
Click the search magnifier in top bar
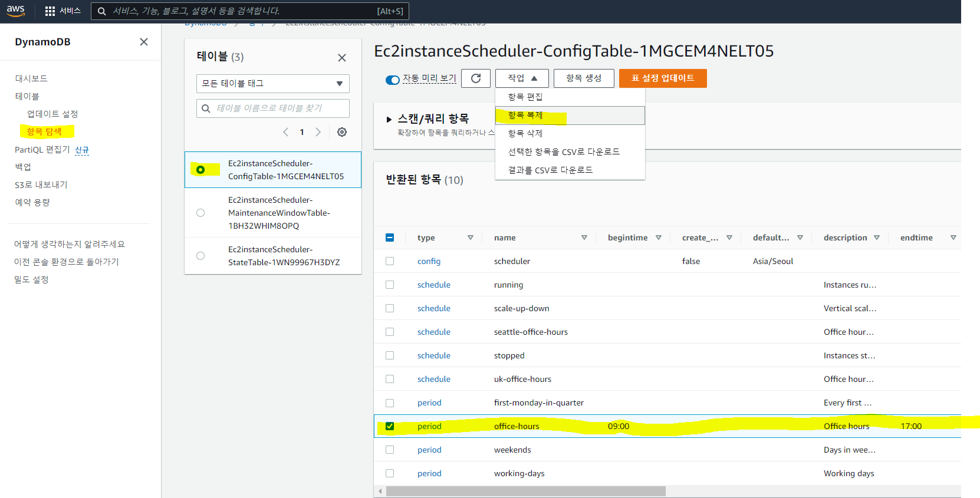point(101,11)
